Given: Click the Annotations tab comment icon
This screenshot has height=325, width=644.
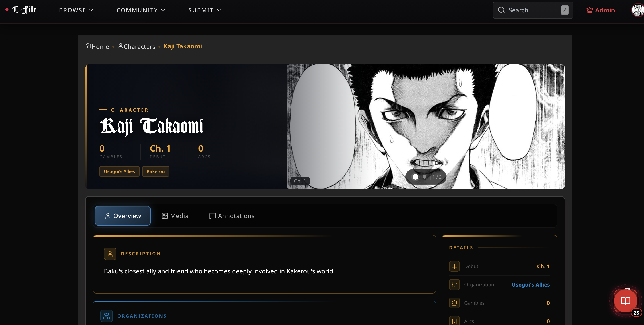Looking at the screenshot, I should [x=212, y=216].
